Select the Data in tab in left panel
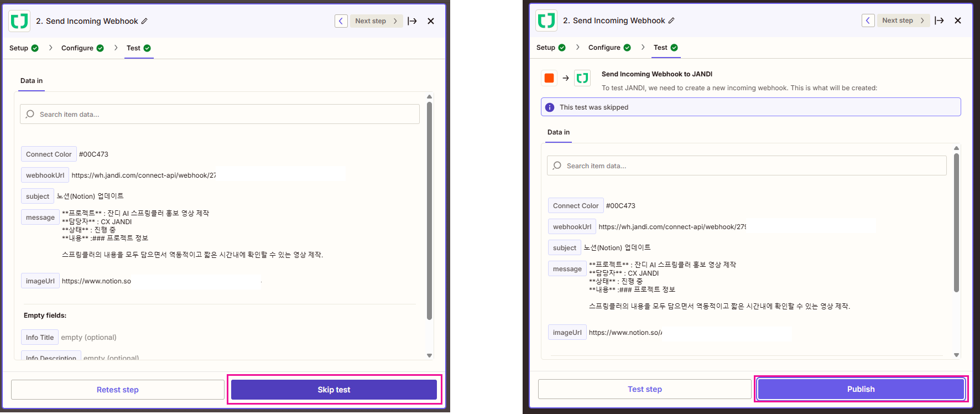This screenshot has width=980, height=414. [x=32, y=81]
